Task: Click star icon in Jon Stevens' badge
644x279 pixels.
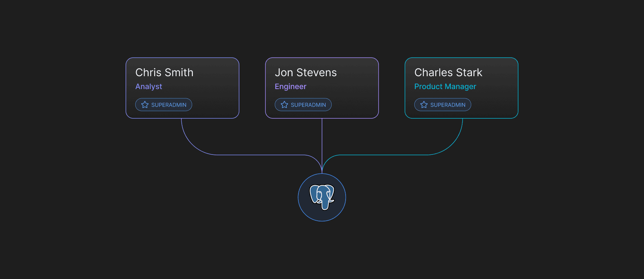Action: 284,105
